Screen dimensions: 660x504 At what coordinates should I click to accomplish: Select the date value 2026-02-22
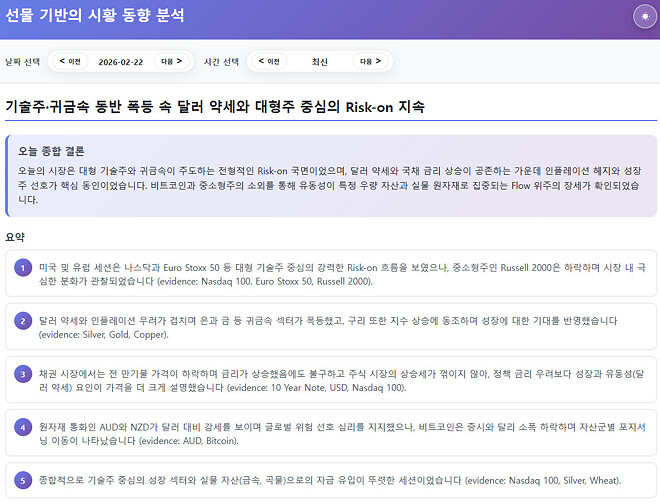coord(121,62)
